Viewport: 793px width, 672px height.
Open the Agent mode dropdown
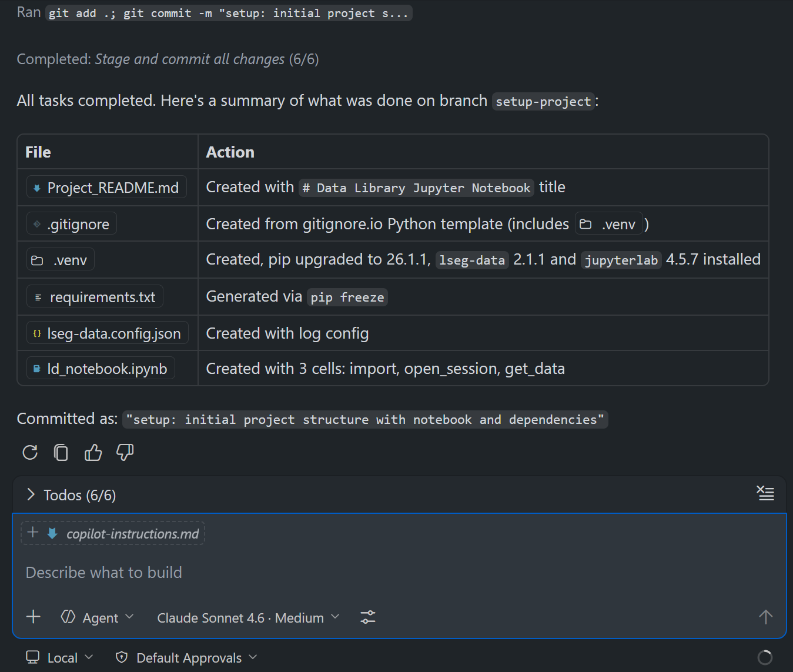click(x=98, y=617)
